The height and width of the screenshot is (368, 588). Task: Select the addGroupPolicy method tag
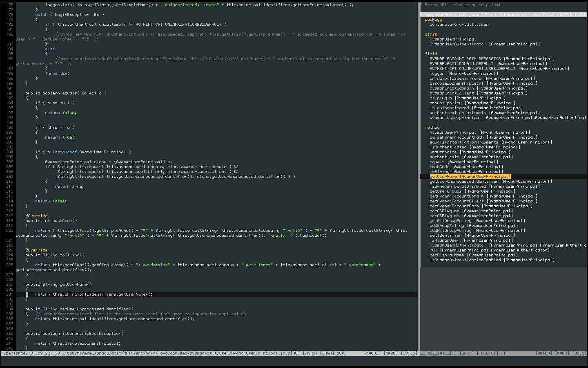pos(474,226)
